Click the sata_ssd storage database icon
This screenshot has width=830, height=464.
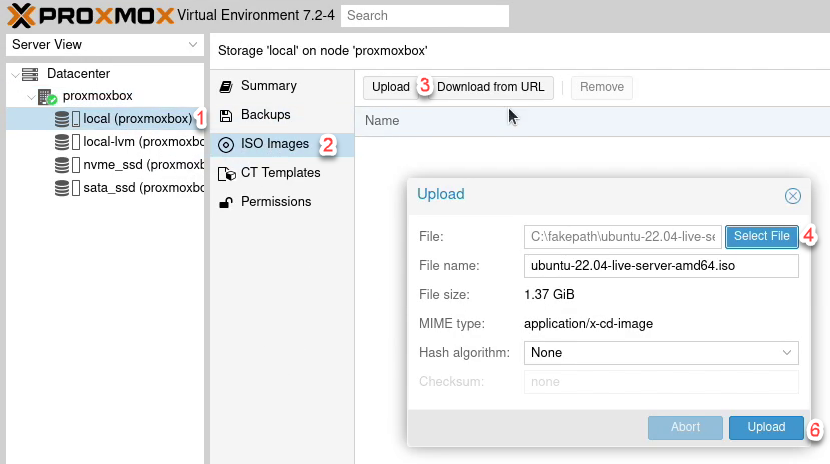coord(62,188)
